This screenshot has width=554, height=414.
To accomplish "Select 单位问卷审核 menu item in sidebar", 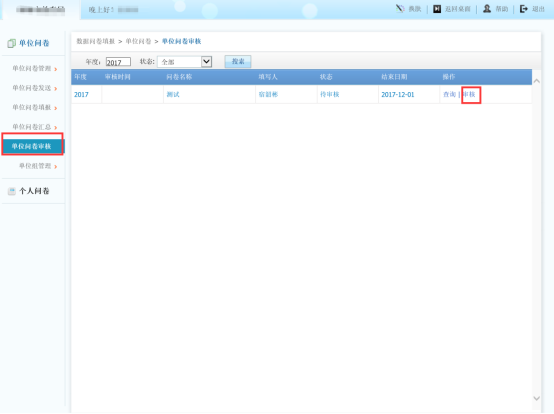I will click(x=33, y=146).
